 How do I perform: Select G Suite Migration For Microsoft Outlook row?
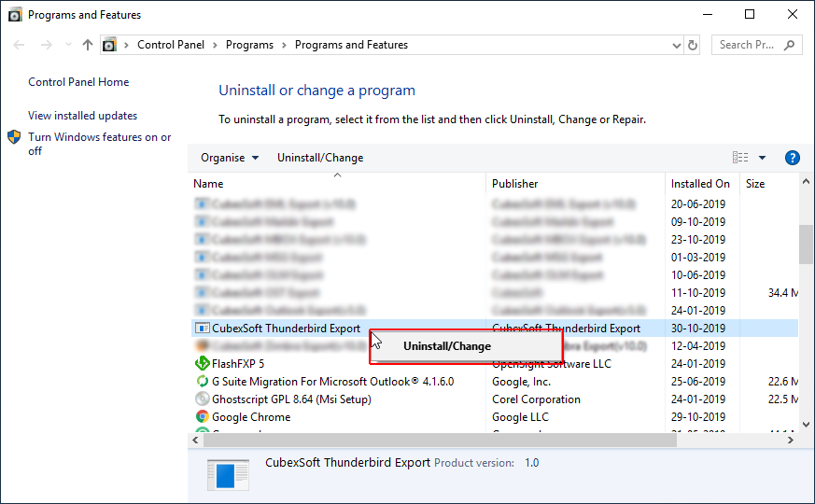click(x=494, y=382)
